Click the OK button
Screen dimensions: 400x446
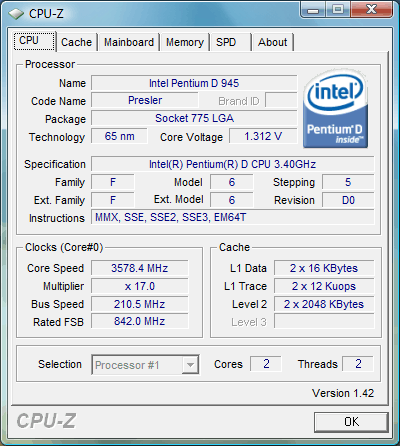351,422
